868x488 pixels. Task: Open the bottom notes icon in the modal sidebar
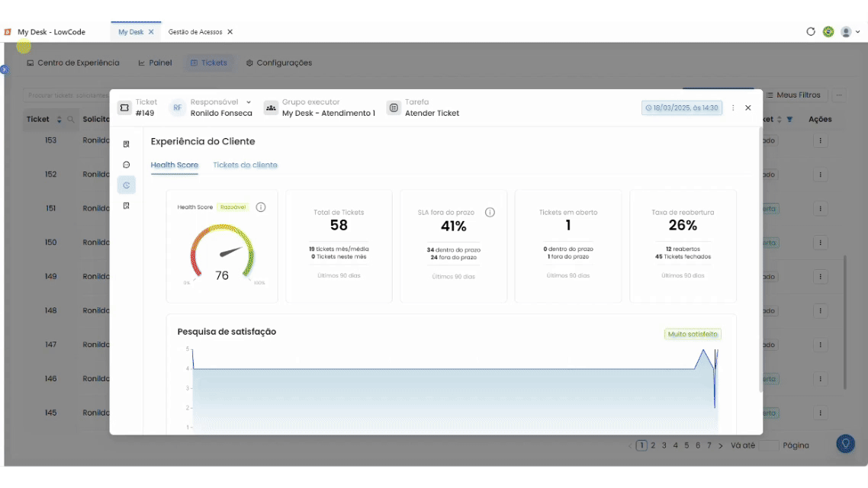126,206
